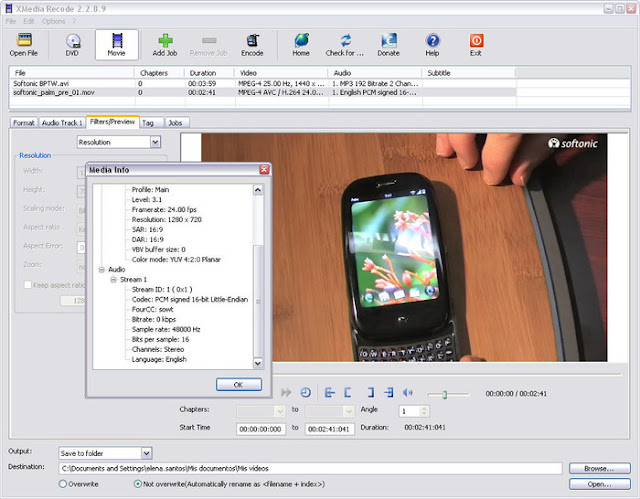Collapse the Audio tree node
Viewport: 640px width, 499px height.
click(x=102, y=270)
